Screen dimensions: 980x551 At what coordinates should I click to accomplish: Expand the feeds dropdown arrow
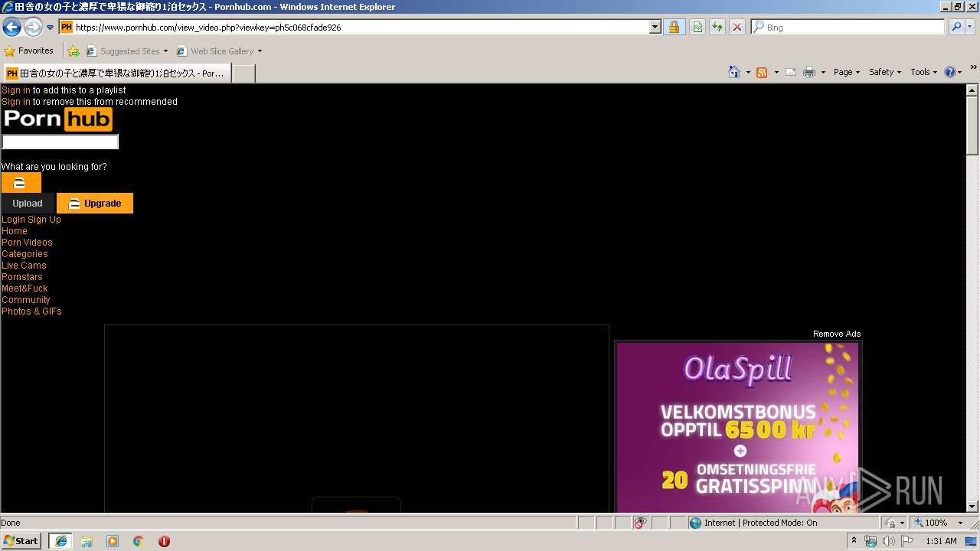(x=776, y=72)
